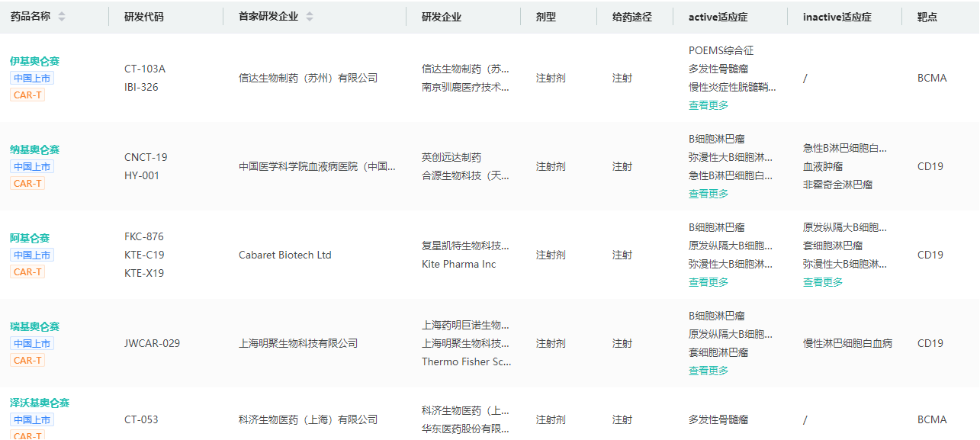This screenshot has height=440, width=980.
Task: Expand 查看更多 in 阿基仑赛 inactive indications
Action: tap(823, 282)
